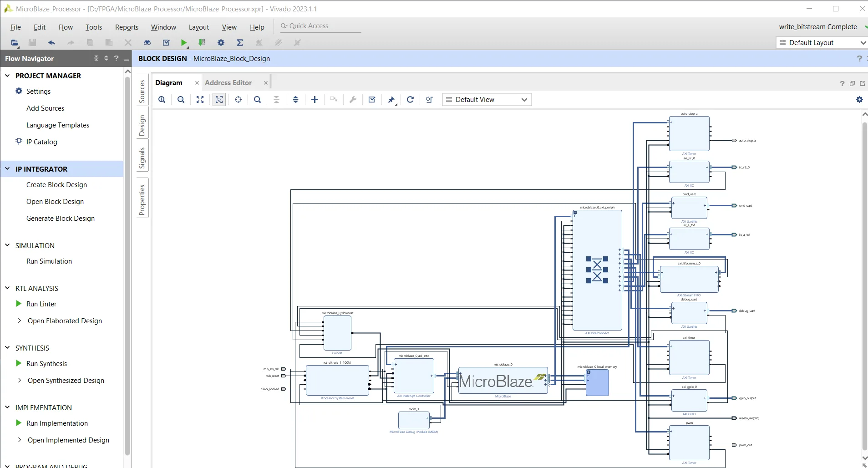Click the Auto-fit selection crosshair icon
Screen dimensions: 868x468
click(x=238, y=100)
